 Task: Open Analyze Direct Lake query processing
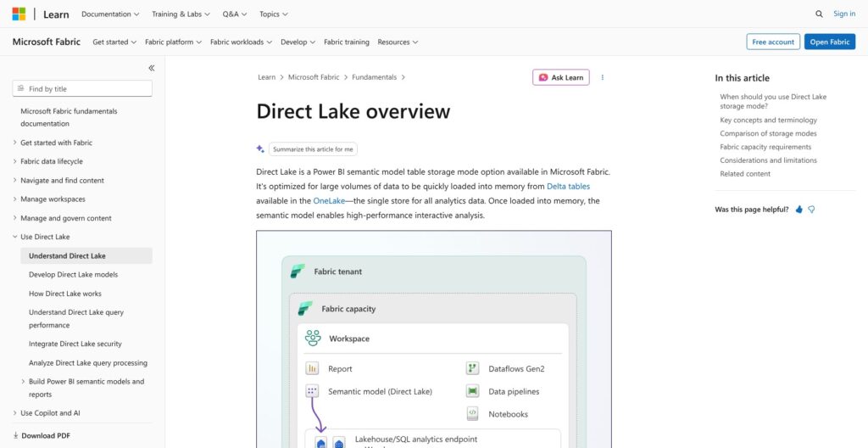coord(88,362)
